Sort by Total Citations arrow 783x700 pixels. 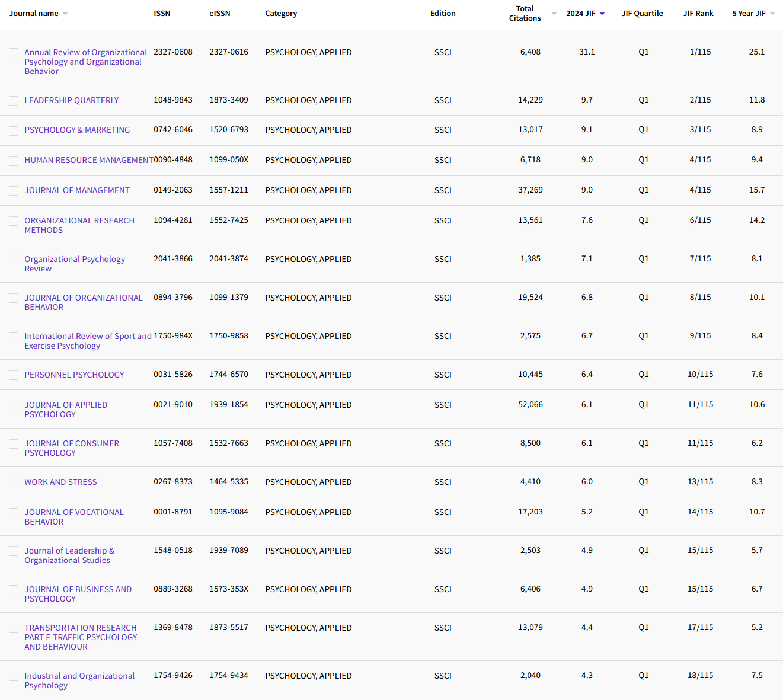click(x=554, y=14)
